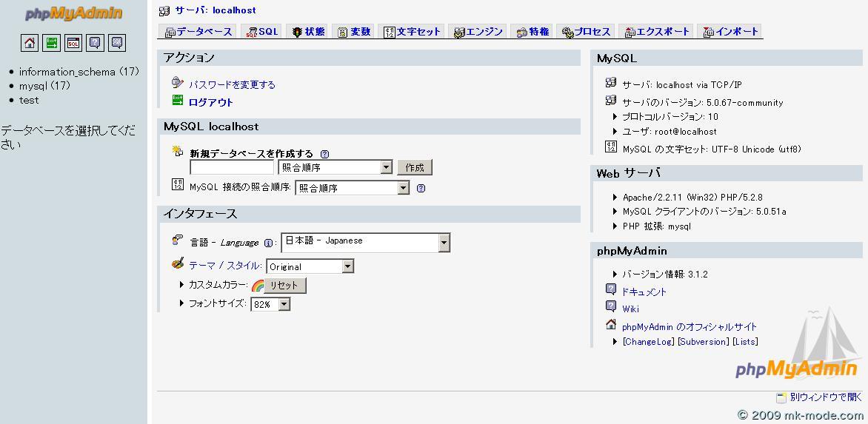This screenshot has height=424, width=868.
Task: Click the green Exit icon in the sidebar
Action: 51,43
